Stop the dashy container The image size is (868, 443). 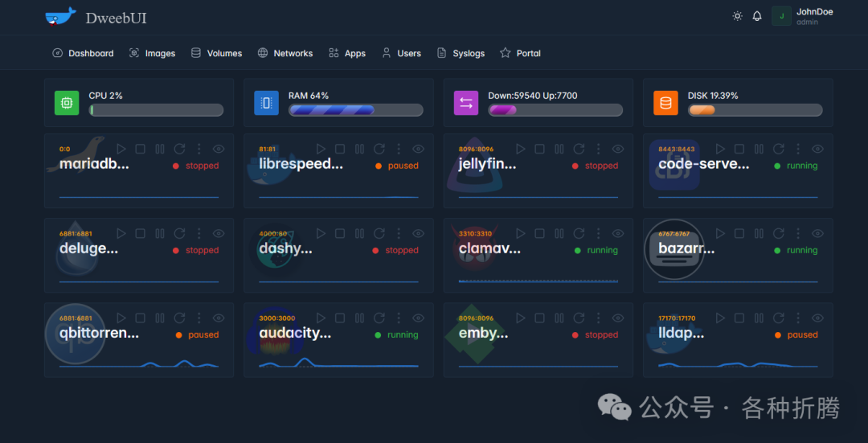point(341,234)
